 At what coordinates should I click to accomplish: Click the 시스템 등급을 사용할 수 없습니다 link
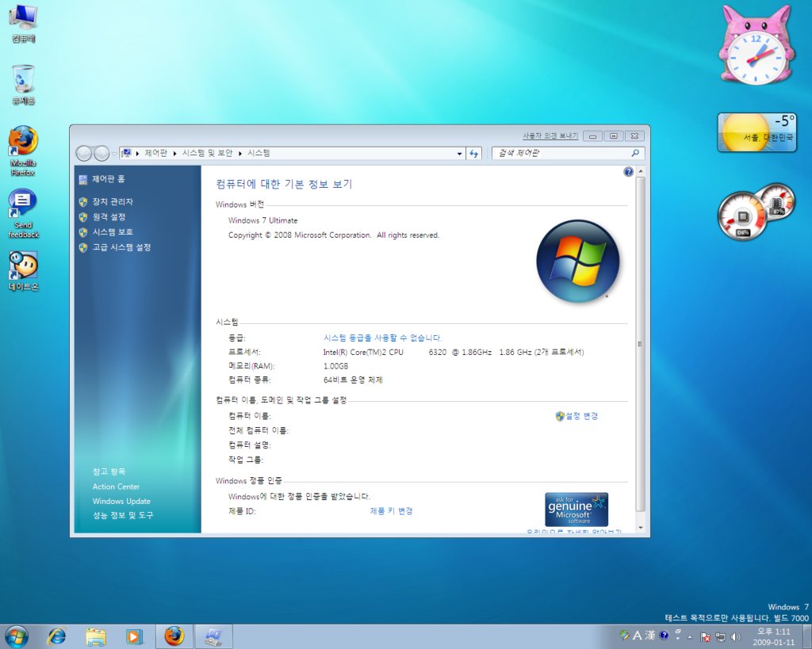click(382, 338)
